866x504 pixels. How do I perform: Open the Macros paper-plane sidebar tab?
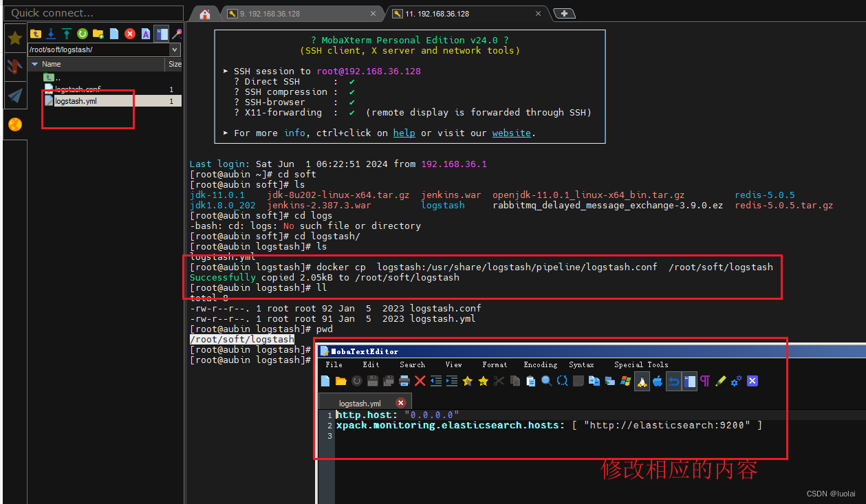tap(15, 95)
